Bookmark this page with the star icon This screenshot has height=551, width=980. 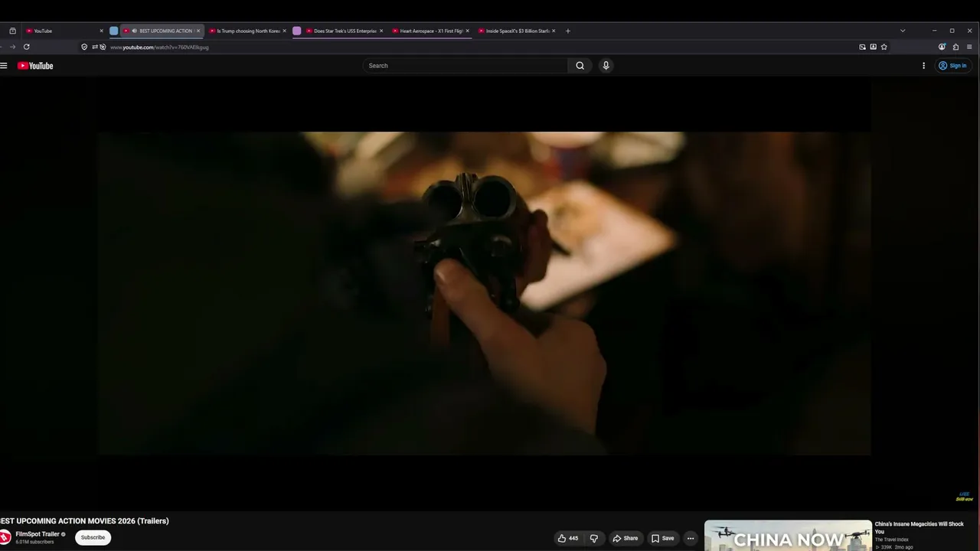pos(884,47)
